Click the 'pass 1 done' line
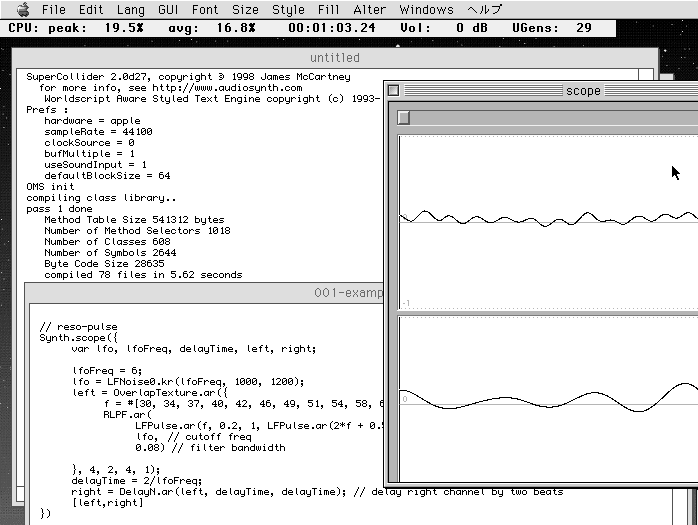The image size is (698, 525). 59,208
